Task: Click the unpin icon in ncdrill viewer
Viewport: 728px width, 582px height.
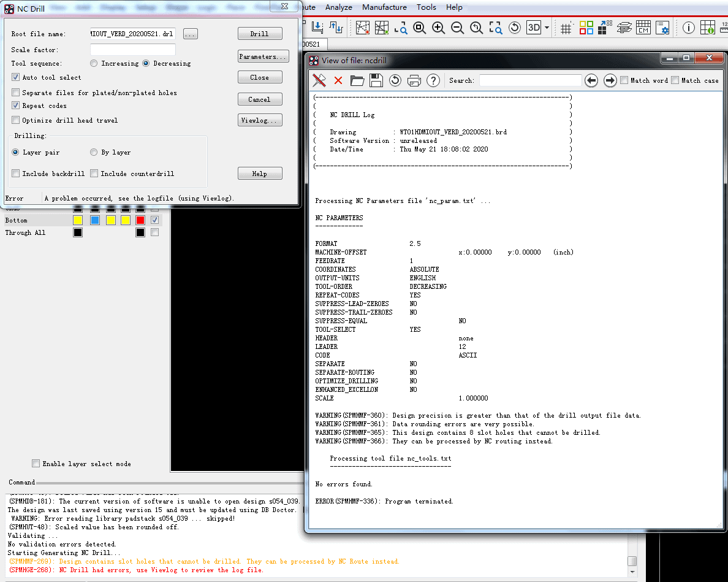Action: (319, 80)
